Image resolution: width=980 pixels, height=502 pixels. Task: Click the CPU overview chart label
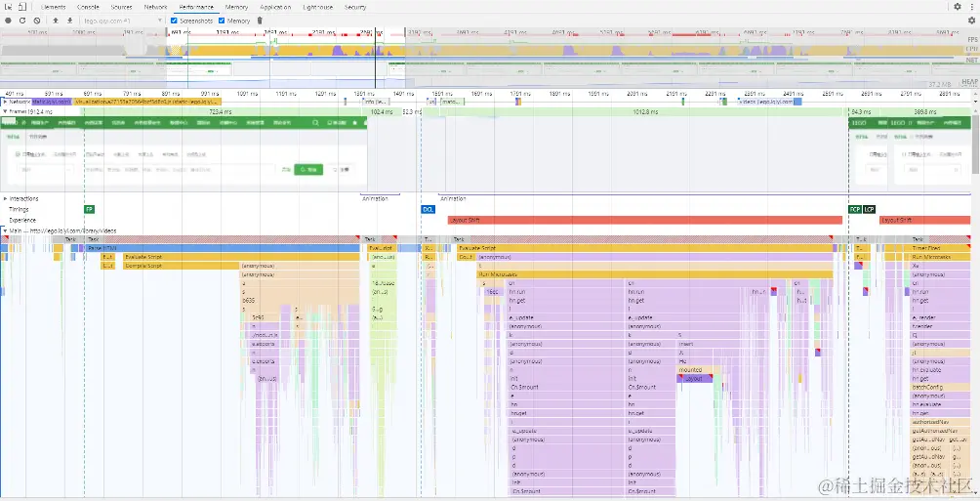pos(971,50)
